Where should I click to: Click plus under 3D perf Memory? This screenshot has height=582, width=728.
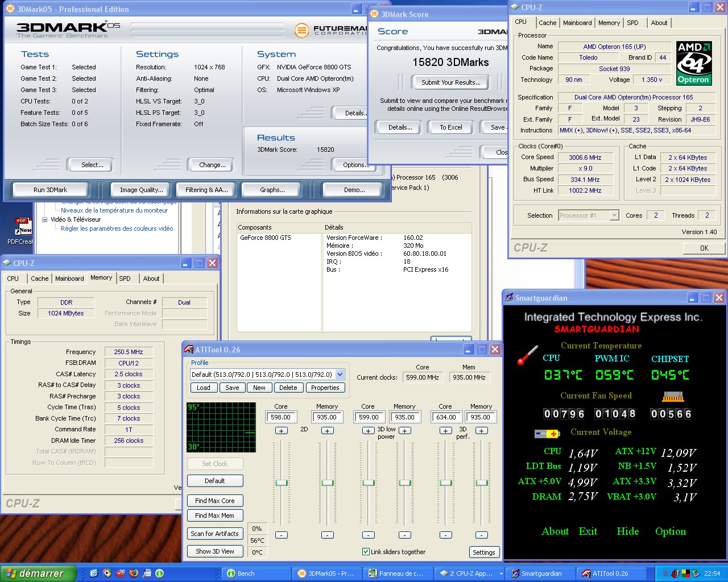[482, 431]
